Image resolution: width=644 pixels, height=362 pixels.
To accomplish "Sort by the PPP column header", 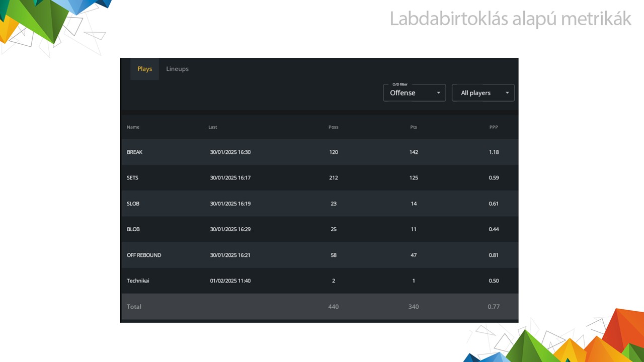I will click(x=494, y=127).
